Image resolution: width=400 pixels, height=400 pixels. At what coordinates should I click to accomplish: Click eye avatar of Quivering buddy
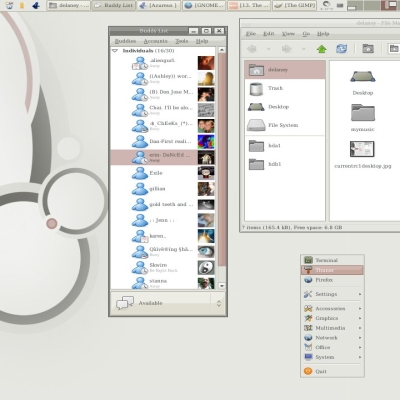pos(206,252)
